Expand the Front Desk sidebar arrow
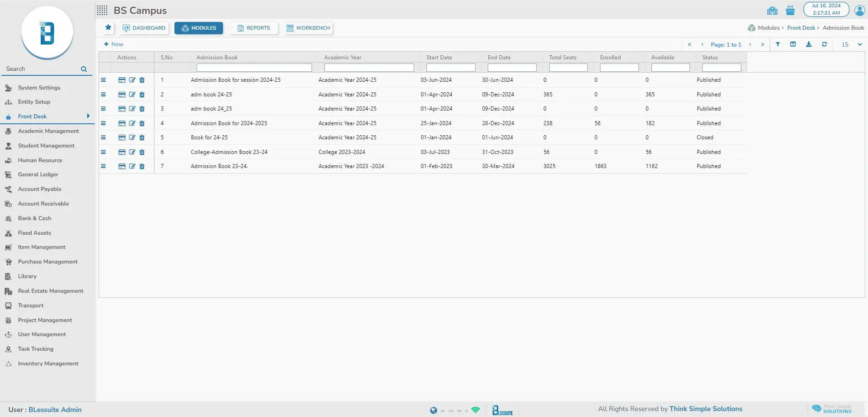 click(88, 116)
